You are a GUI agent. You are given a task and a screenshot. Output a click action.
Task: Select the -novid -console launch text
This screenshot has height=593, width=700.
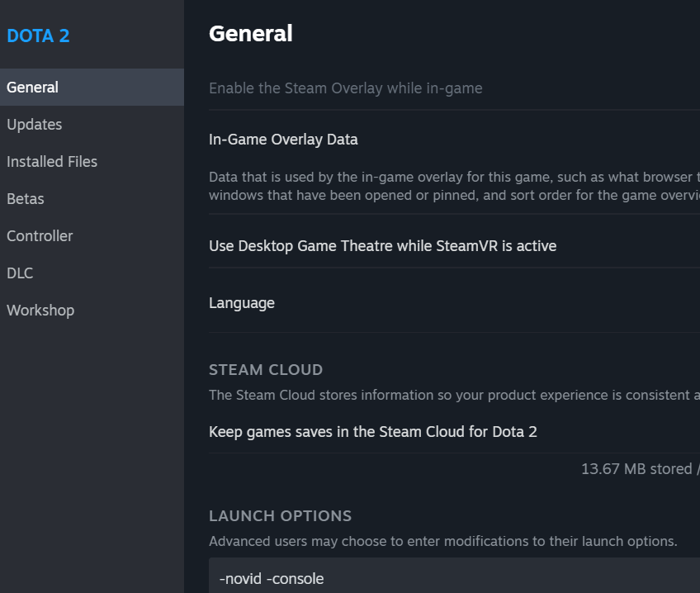click(x=271, y=578)
